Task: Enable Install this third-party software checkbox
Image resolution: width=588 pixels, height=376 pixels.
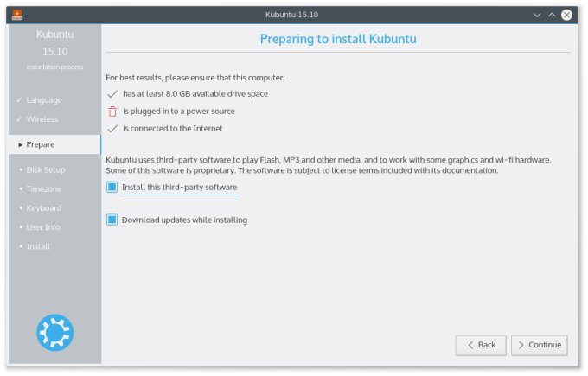Action: [112, 187]
